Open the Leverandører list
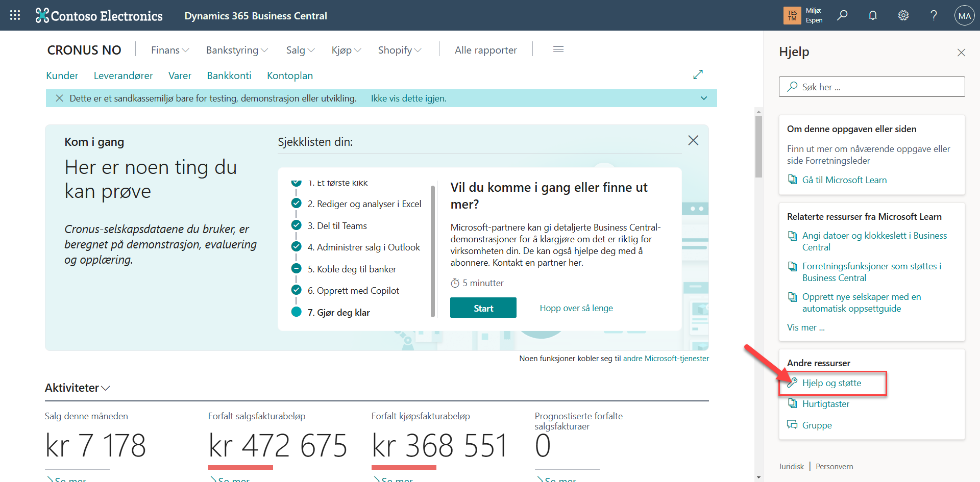 pyautogui.click(x=124, y=75)
